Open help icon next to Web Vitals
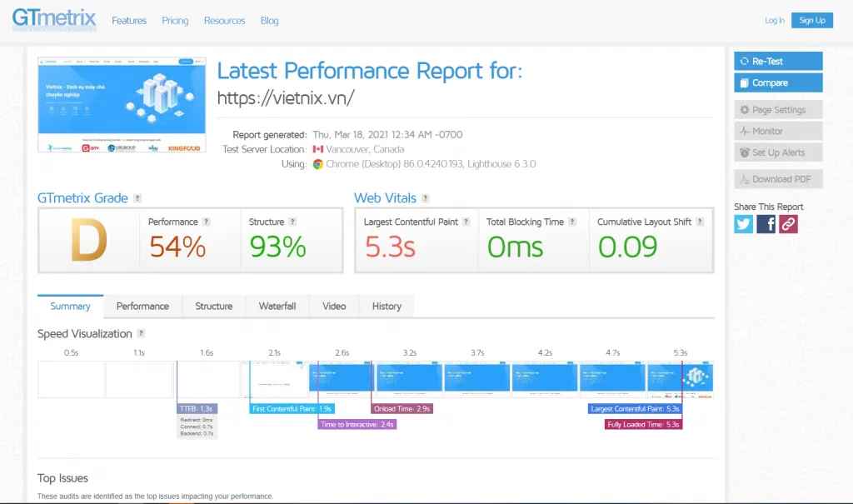Image resolution: width=853 pixels, height=504 pixels. pos(426,198)
